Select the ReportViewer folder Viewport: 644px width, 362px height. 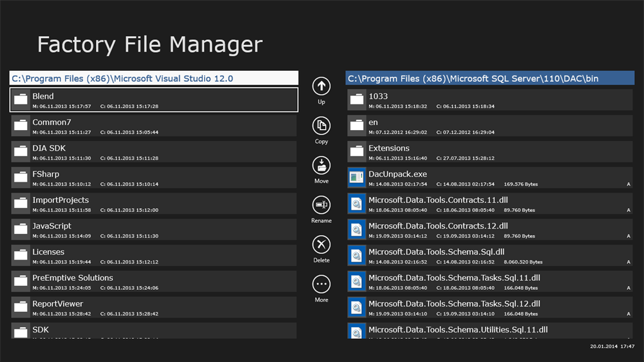coord(155,307)
